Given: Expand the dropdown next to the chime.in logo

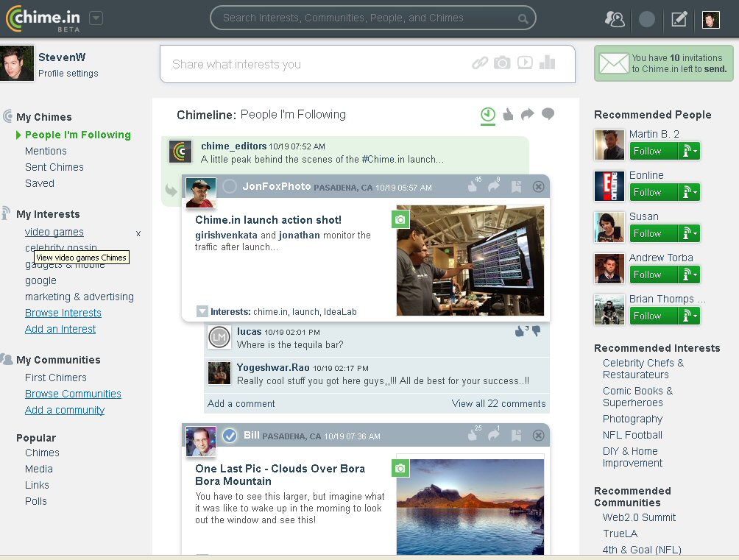Looking at the screenshot, I should tap(96, 18).
